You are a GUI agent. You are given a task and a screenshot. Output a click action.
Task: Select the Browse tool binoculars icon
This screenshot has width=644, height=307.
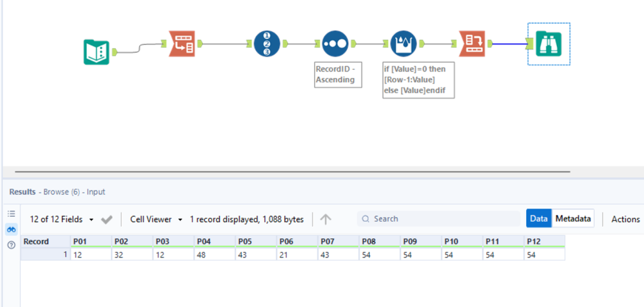click(x=549, y=44)
